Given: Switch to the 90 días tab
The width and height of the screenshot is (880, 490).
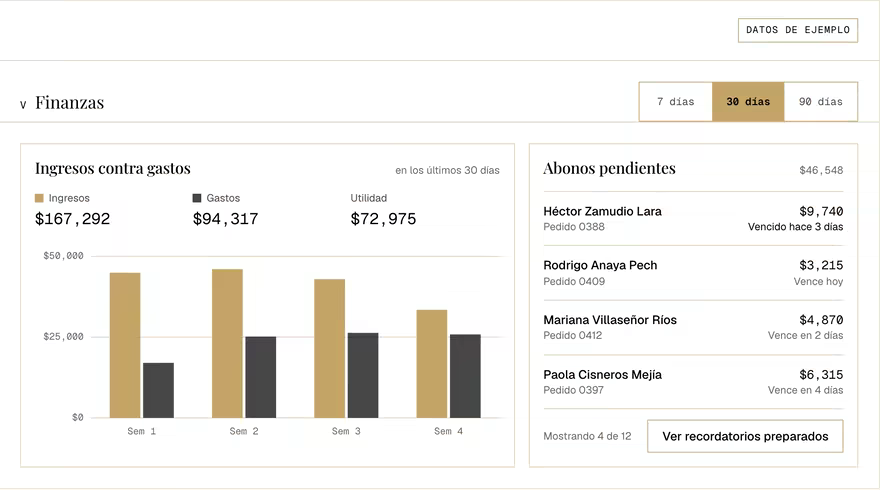Looking at the screenshot, I should [821, 102].
